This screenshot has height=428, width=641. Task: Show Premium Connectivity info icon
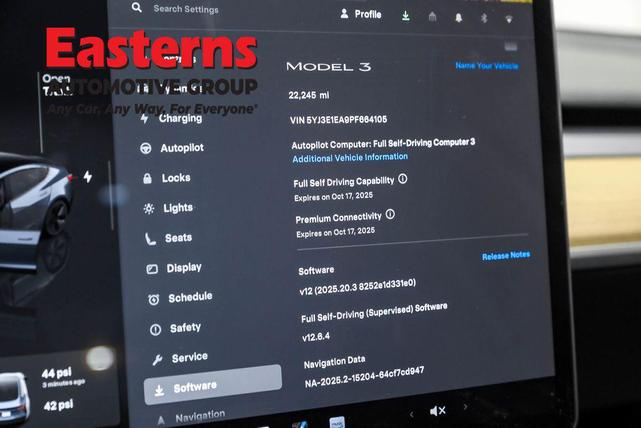point(390,214)
